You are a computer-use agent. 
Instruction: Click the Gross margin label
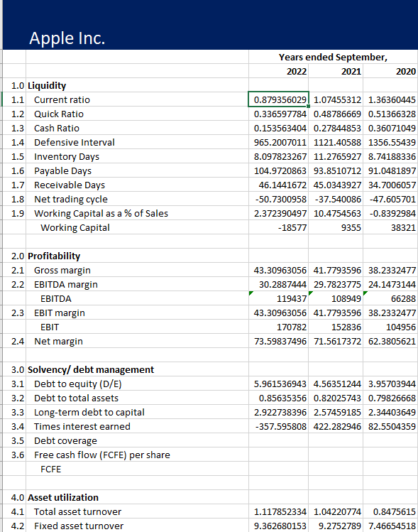62,271
